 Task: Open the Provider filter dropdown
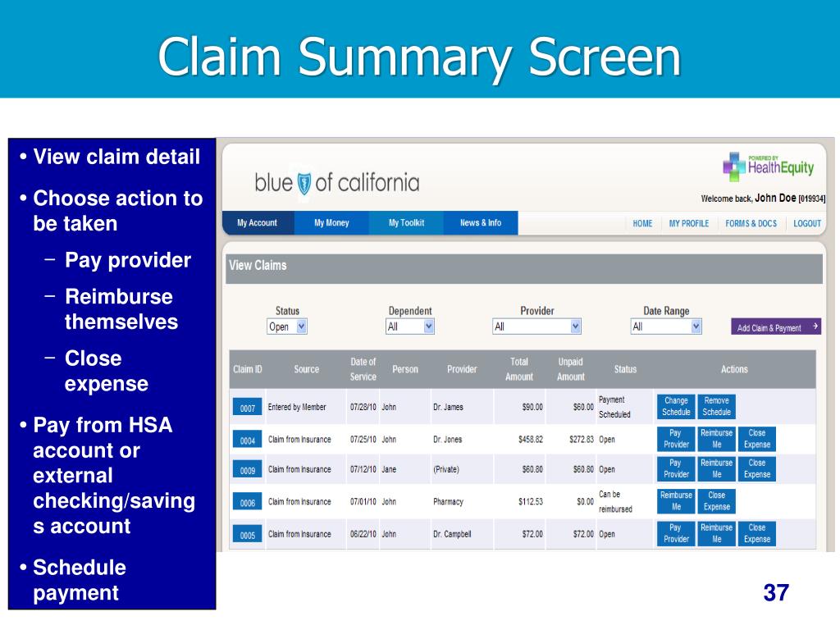tap(536, 326)
